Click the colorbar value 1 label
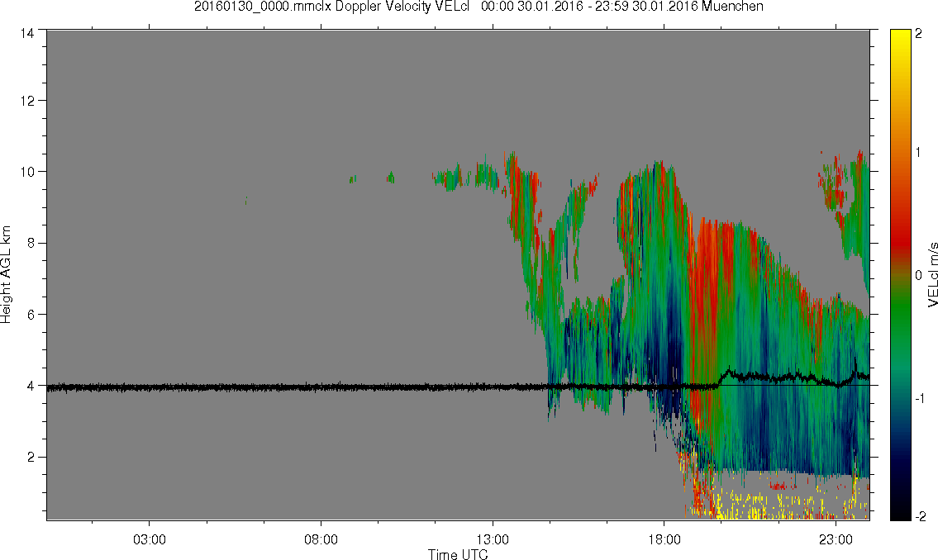 [919, 153]
